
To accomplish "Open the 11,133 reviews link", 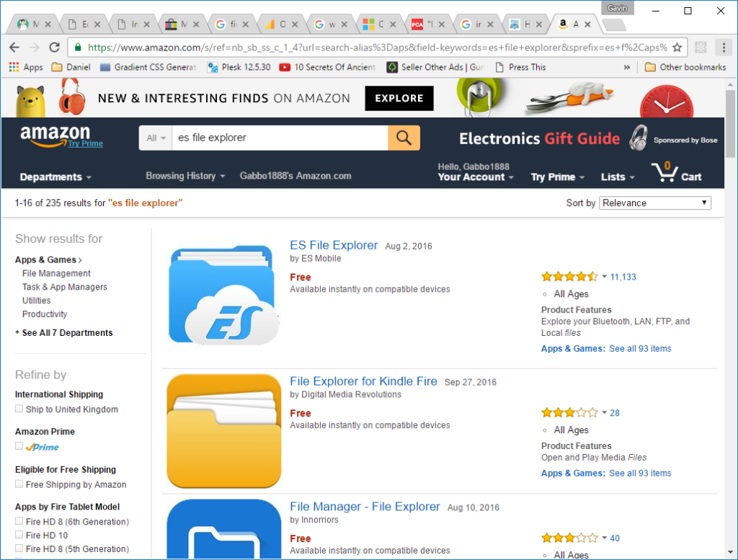I will (623, 277).
